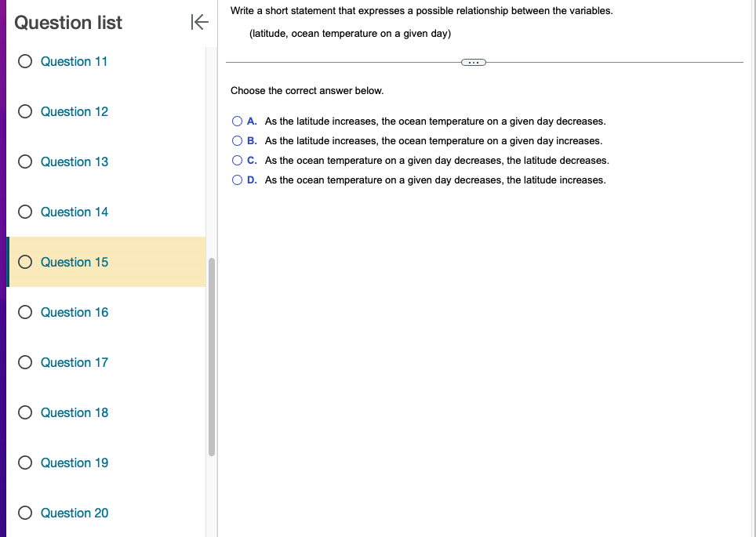The height and width of the screenshot is (537, 756).
Task: Select answer choice C
Action: 238,160
